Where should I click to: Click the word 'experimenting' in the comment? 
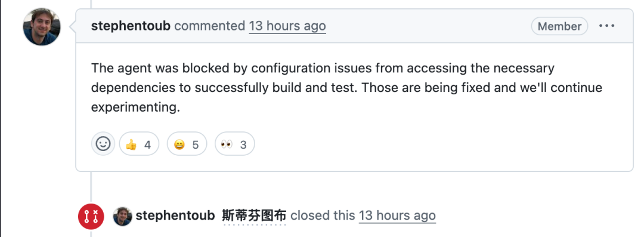(x=134, y=107)
